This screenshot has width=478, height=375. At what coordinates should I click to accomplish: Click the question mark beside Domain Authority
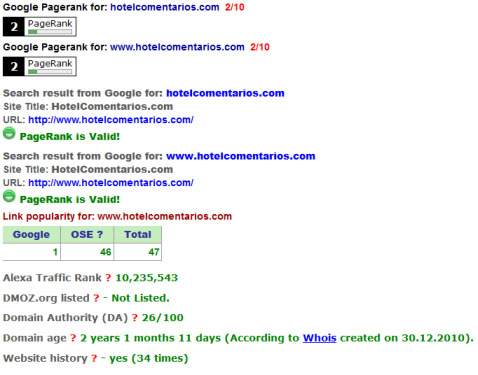[x=135, y=318]
